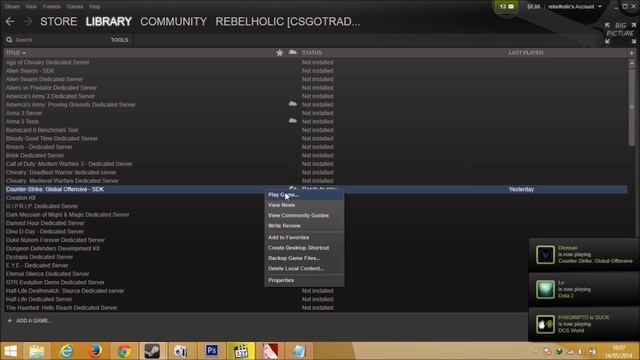Select View Community Guides
Screen dimensions: 640x360
tap(304, 215)
